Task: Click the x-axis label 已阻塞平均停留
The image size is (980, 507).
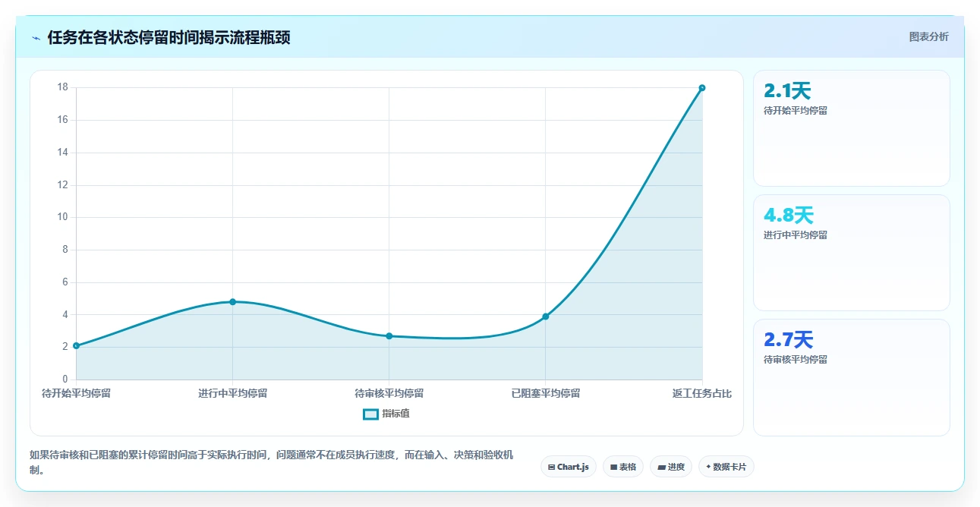Action: 546,393
